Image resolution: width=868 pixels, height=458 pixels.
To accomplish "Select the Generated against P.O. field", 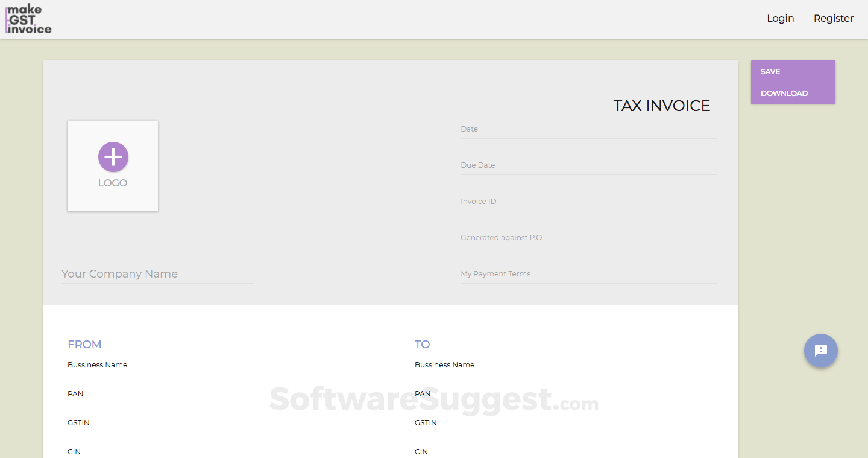I will [x=588, y=238].
